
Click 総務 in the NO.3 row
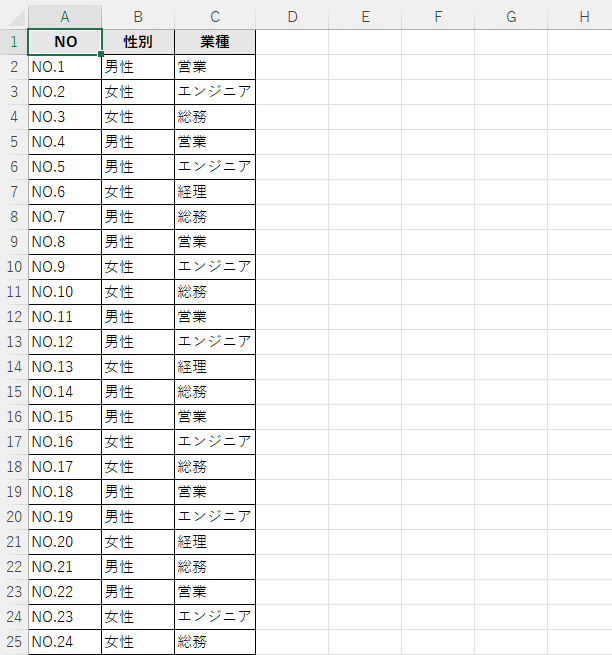(x=215, y=117)
